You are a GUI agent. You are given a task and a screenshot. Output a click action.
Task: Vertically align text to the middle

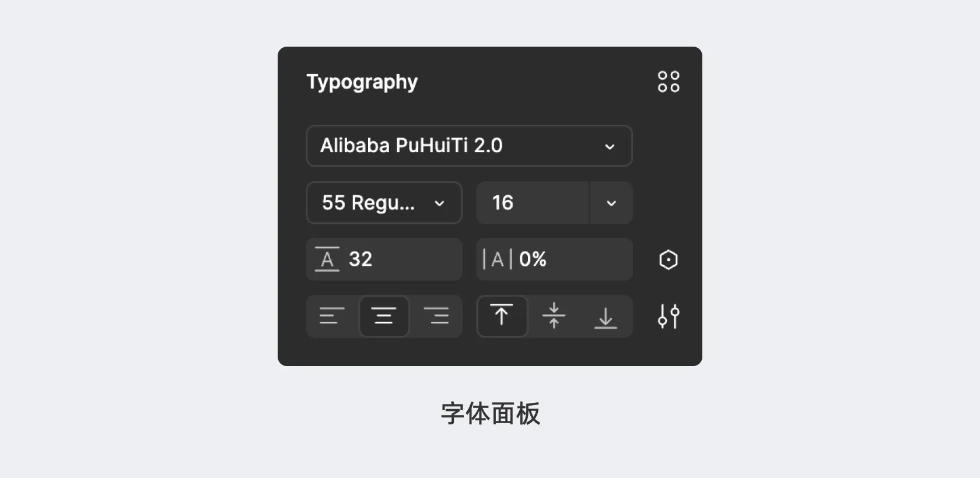click(x=554, y=317)
